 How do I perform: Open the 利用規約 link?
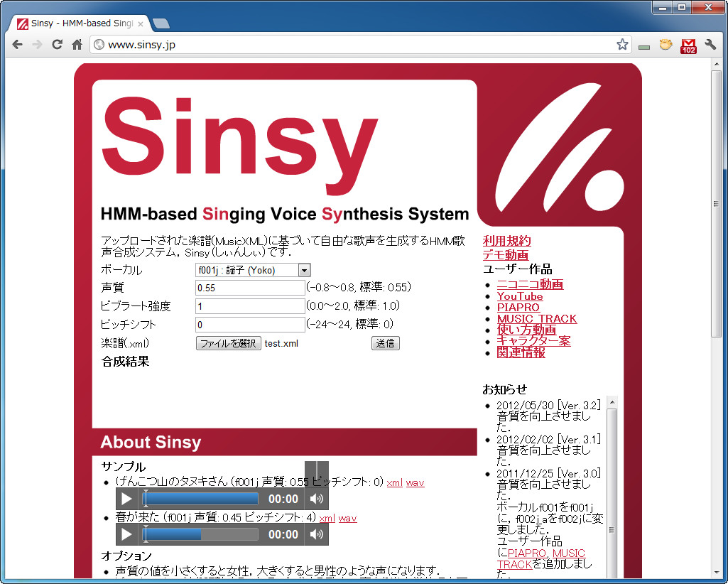[507, 241]
